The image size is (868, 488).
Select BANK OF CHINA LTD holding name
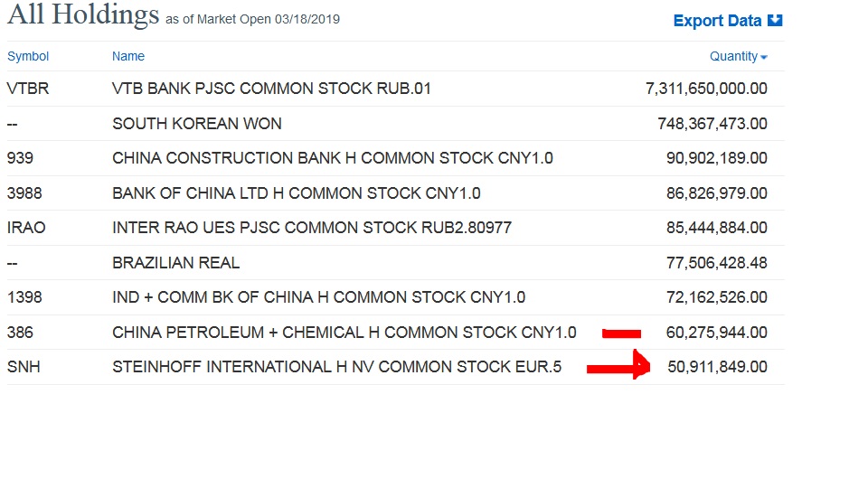click(x=296, y=193)
